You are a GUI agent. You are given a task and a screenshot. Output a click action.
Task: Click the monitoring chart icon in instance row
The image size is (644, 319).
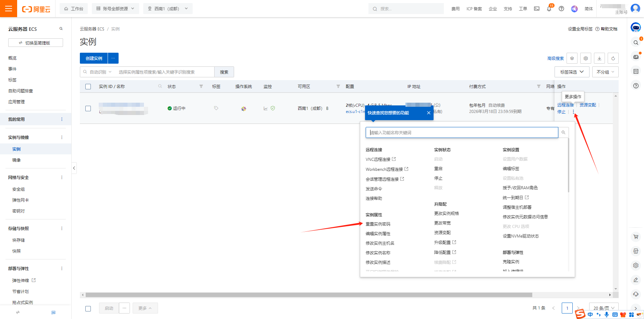point(266,109)
